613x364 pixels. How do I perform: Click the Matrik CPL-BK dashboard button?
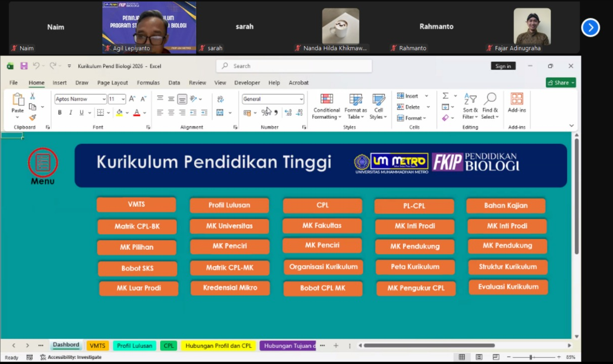point(137,227)
